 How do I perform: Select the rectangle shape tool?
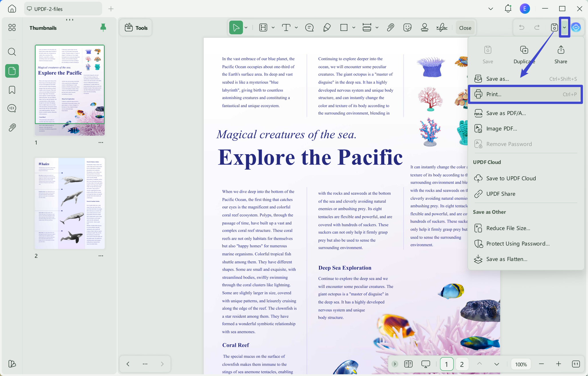344,27
